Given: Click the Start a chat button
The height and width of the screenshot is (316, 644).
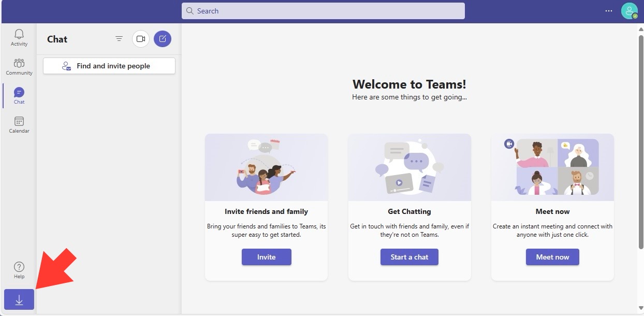Looking at the screenshot, I should (409, 257).
